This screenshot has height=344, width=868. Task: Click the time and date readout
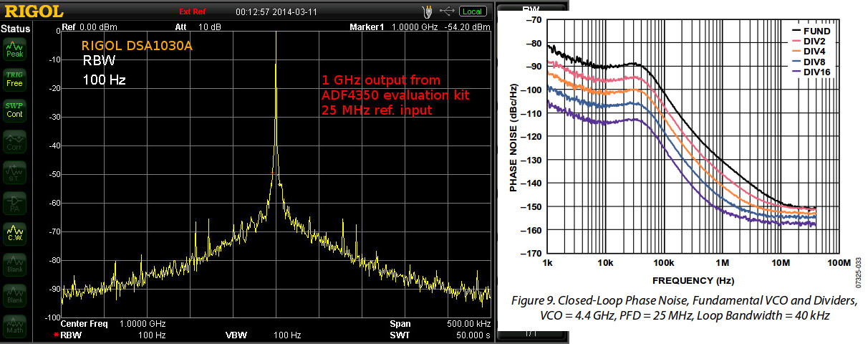(275, 11)
